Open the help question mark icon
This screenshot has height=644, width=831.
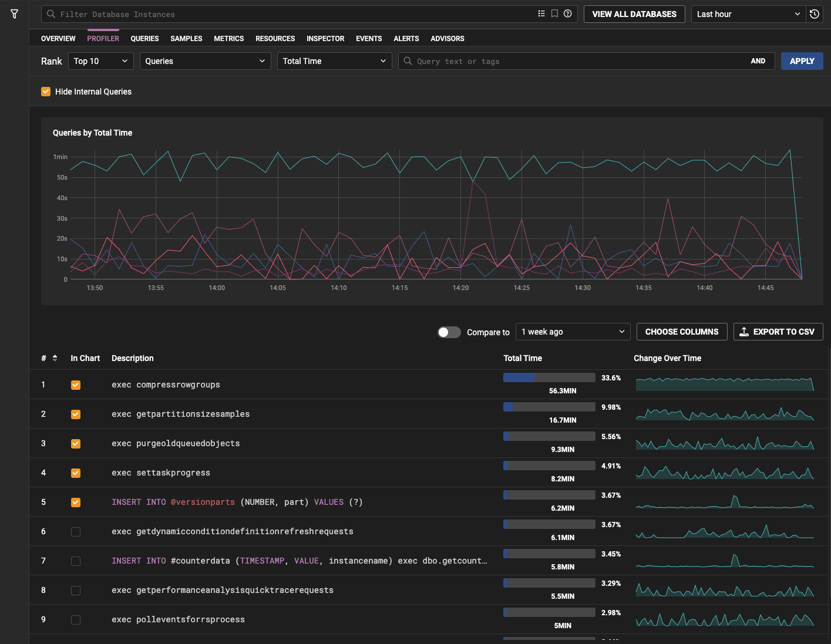[568, 14]
